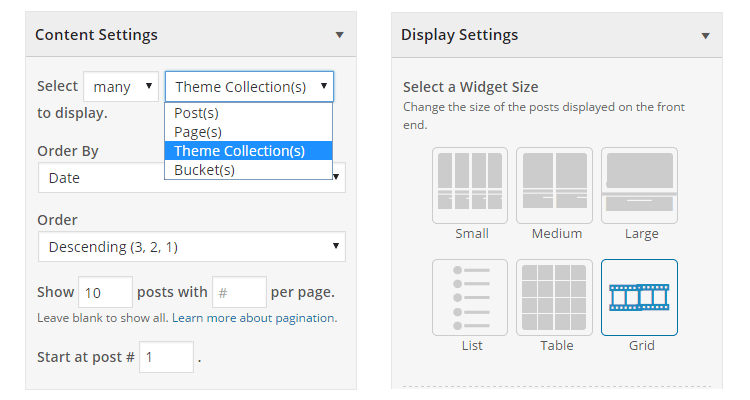Viewport: 750px width, 400px height.
Task: Select the Grid filmstrip icon
Action: click(x=639, y=297)
